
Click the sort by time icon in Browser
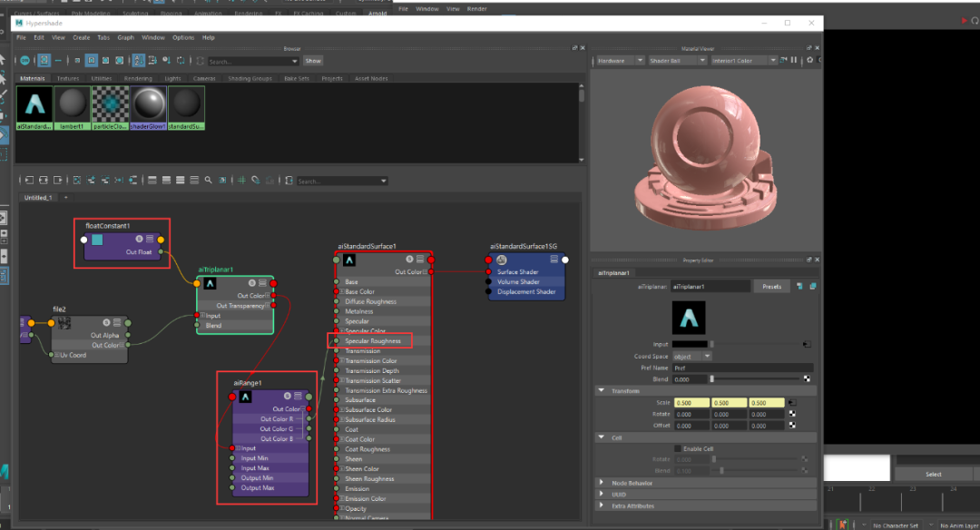point(166,61)
